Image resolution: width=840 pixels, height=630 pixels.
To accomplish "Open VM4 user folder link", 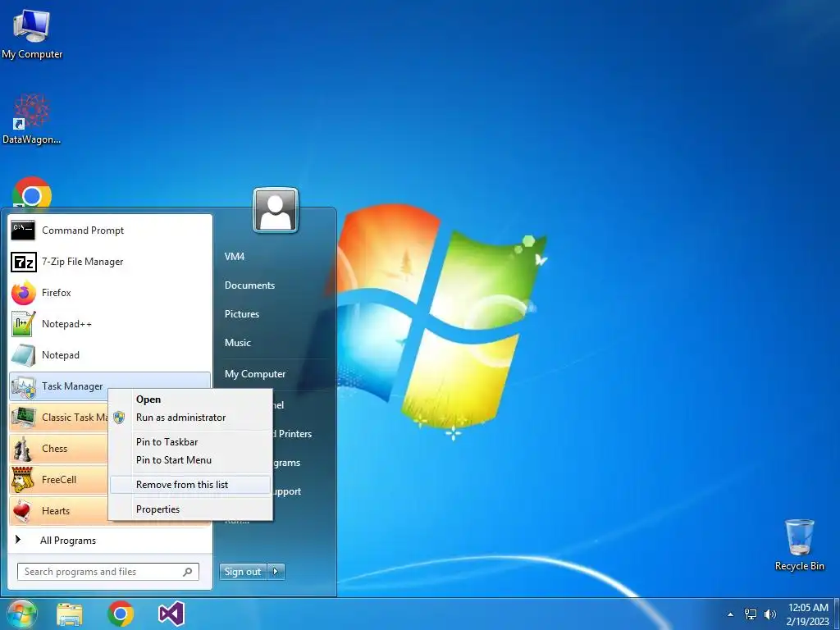I will point(235,257).
